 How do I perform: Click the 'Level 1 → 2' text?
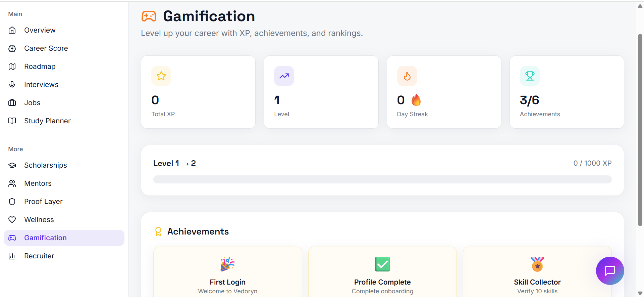point(174,163)
